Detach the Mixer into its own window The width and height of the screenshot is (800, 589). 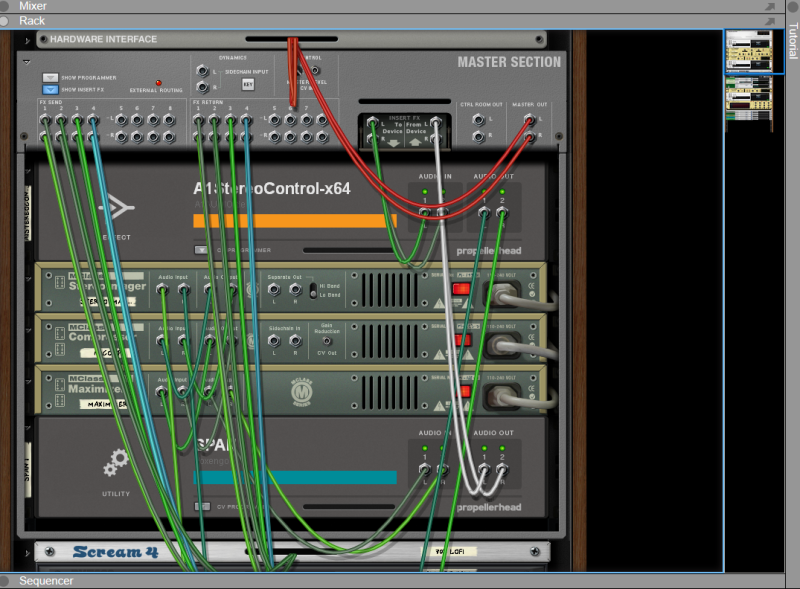770,6
